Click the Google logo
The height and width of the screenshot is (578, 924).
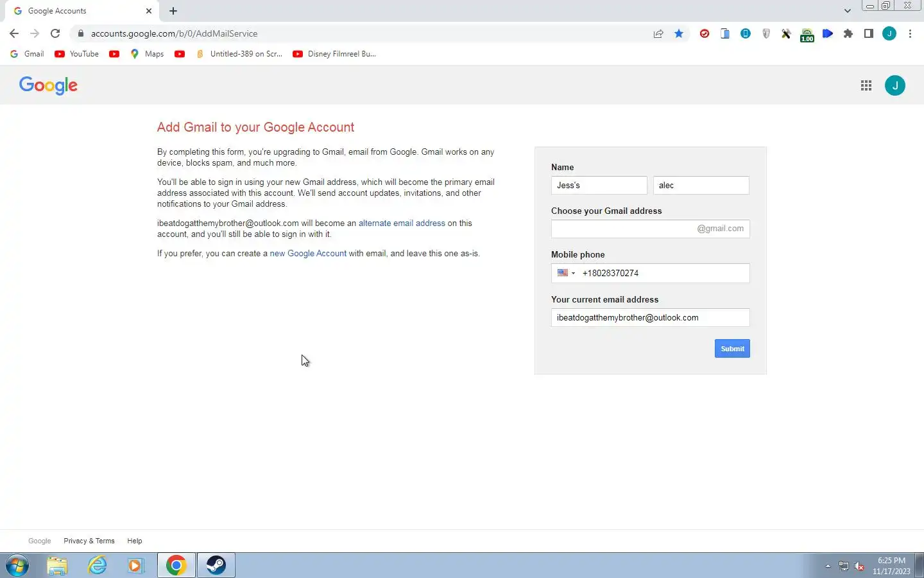pos(48,85)
